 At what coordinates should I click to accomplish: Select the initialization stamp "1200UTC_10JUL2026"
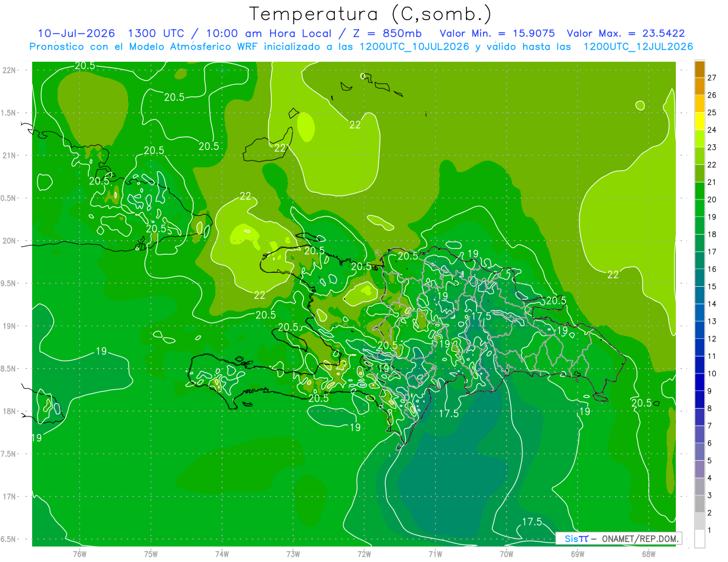coord(414,47)
